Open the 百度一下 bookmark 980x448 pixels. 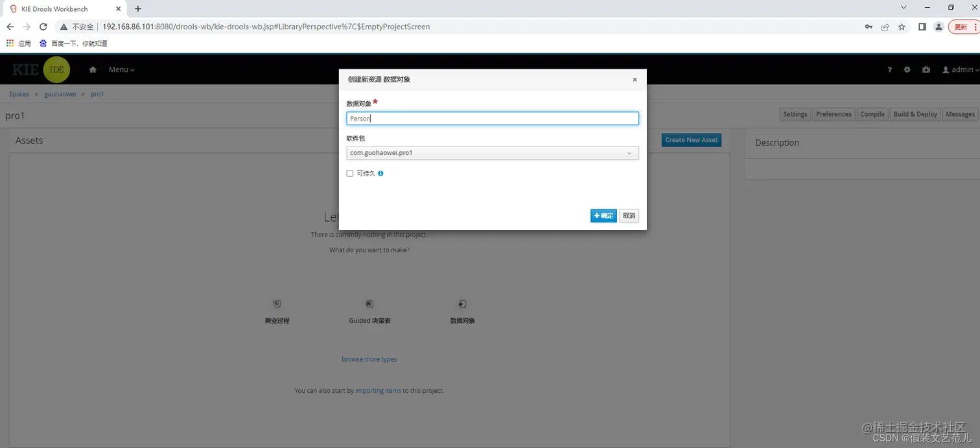[x=73, y=43]
